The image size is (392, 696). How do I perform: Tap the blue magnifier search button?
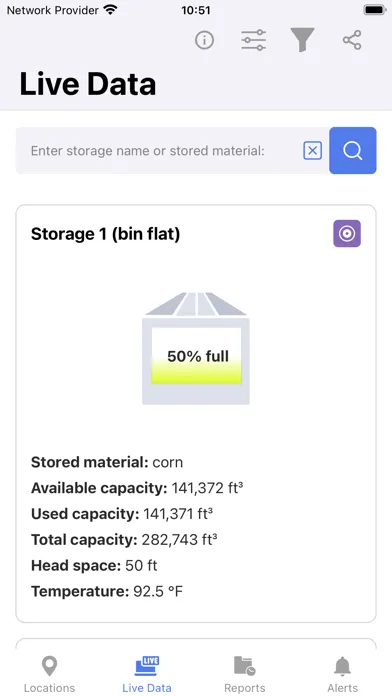tap(353, 150)
